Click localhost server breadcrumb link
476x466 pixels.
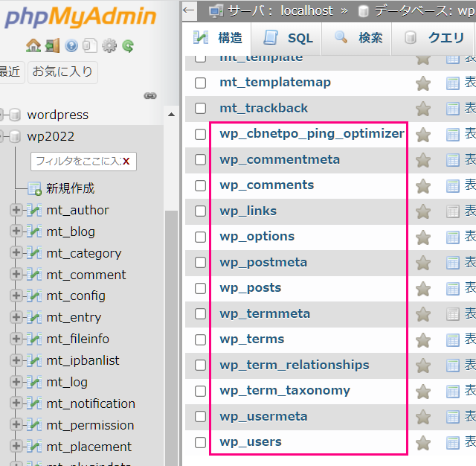306,11
